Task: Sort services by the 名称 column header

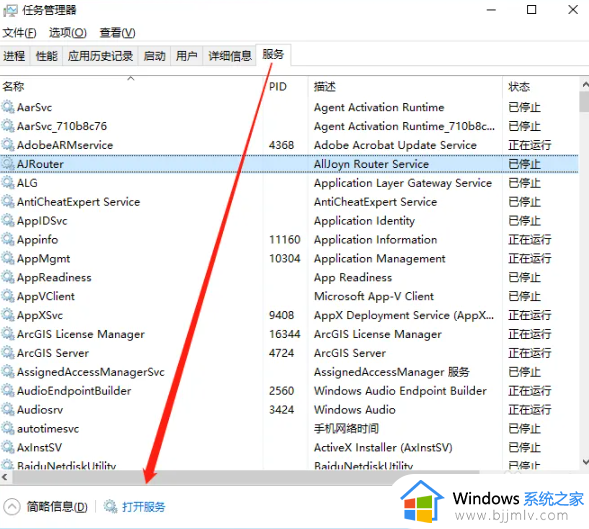Action: pos(131,86)
